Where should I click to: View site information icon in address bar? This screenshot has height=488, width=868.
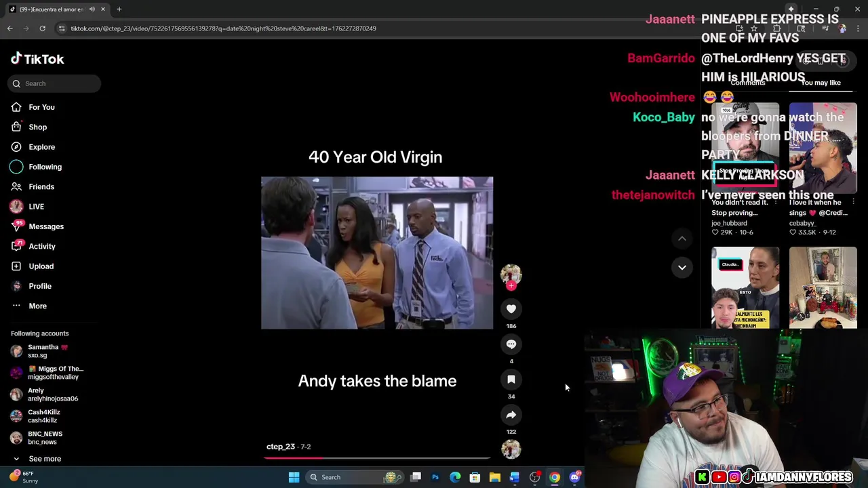tap(62, 28)
